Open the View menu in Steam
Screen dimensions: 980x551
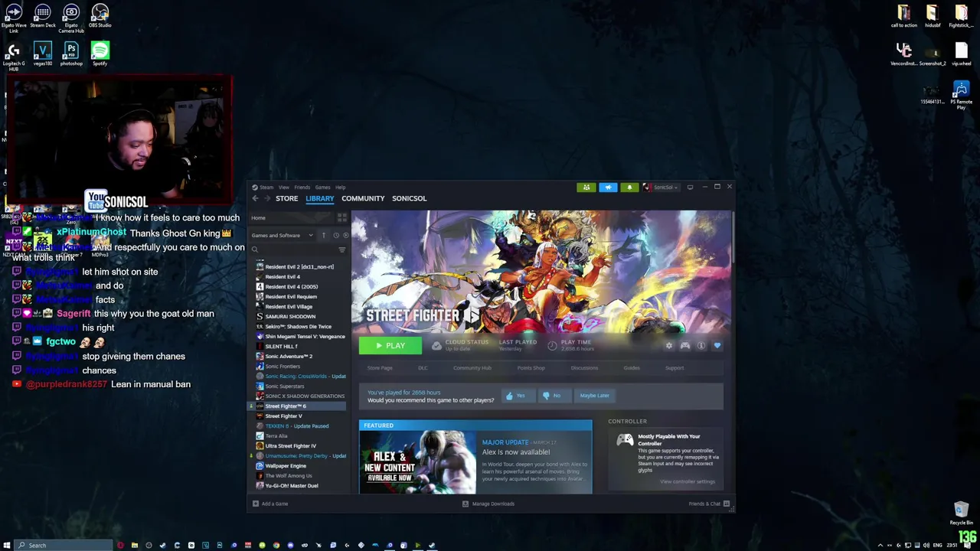click(284, 187)
